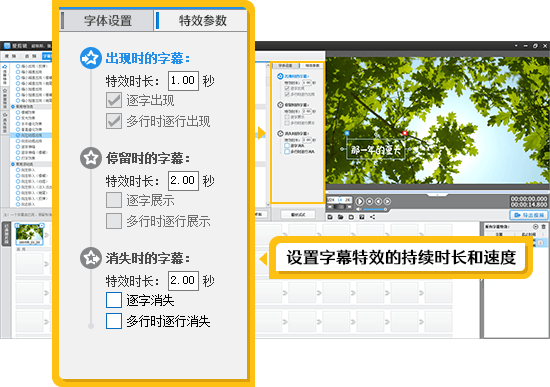The image size is (550, 387).
Task: Click the left circle handle of the subtitle box
Action: coord(342,149)
